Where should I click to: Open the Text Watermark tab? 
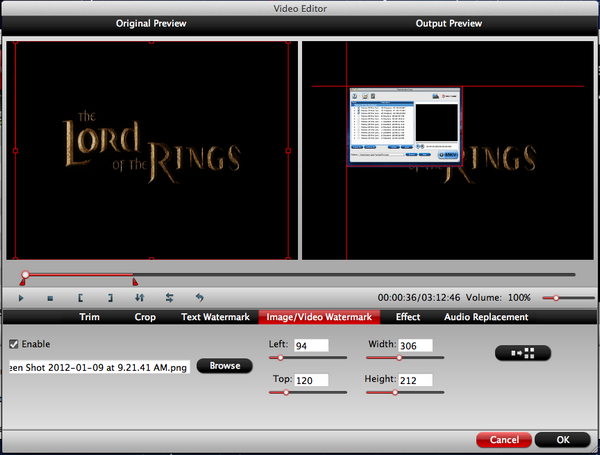coord(215,317)
